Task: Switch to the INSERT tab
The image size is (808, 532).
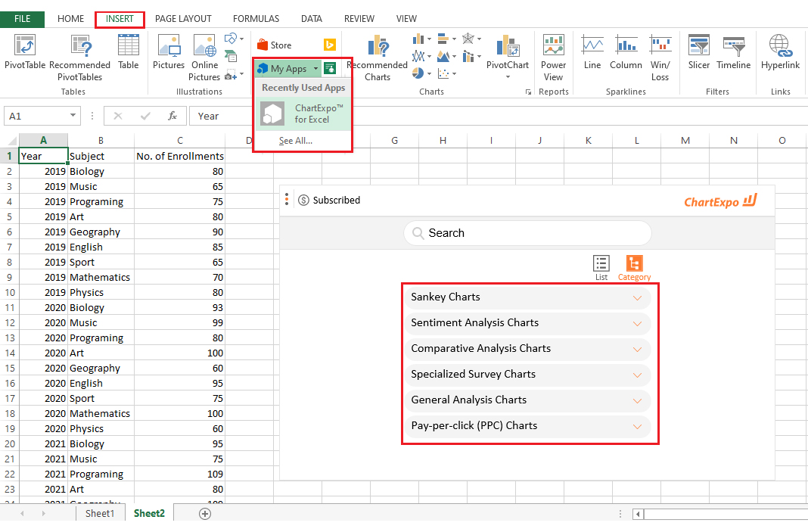Action: click(120, 19)
